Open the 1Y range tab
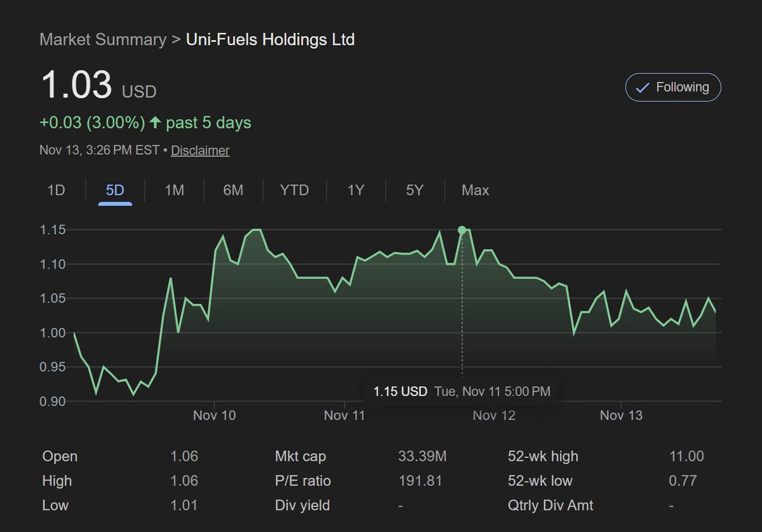This screenshot has width=762, height=532. click(x=356, y=190)
